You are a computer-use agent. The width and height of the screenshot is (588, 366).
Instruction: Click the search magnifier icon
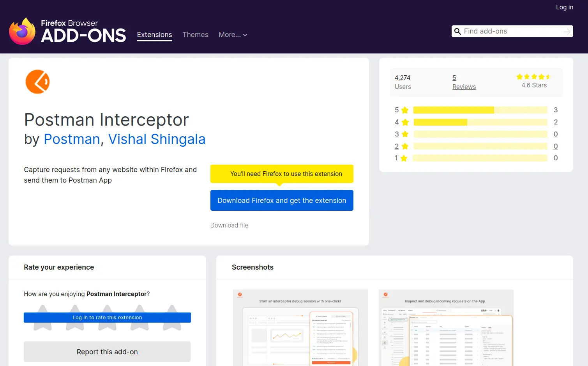(x=457, y=31)
